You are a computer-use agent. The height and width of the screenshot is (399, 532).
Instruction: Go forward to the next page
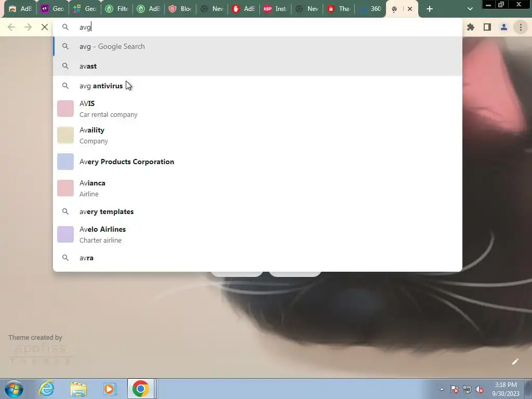click(28, 27)
